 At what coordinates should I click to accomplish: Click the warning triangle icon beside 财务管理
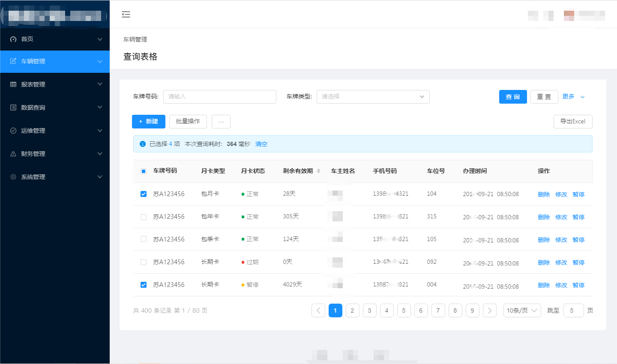[x=13, y=154]
